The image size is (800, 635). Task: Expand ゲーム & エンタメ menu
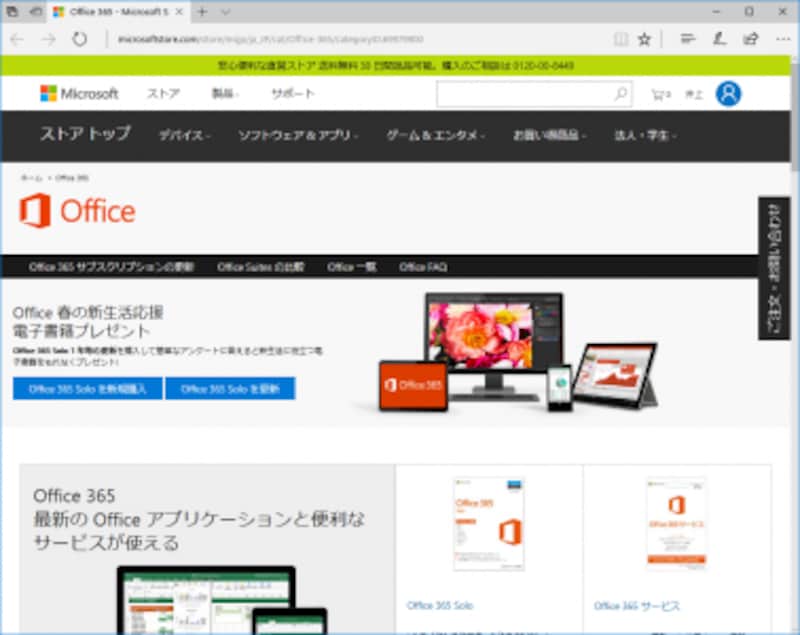[x=435, y=135]
